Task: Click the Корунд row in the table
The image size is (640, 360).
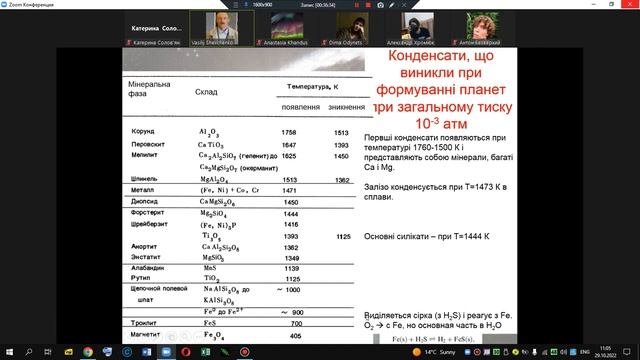Action: [240, 132]
